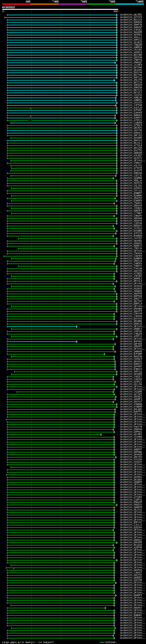Screen dimensions: 146x644
Task: Click the white query sequence scale bar
Action: pyautogui.click(x=60, y=10)
